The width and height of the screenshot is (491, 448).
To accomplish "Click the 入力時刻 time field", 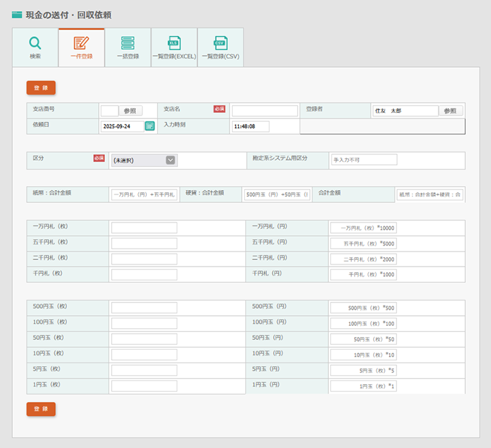I will click(250, 126).
